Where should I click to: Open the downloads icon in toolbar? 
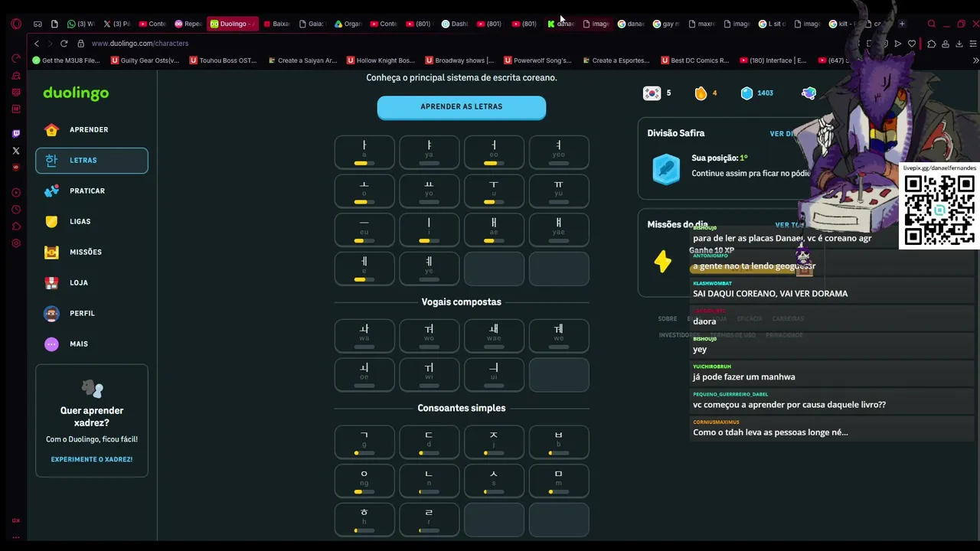click(x=959, y=44)
